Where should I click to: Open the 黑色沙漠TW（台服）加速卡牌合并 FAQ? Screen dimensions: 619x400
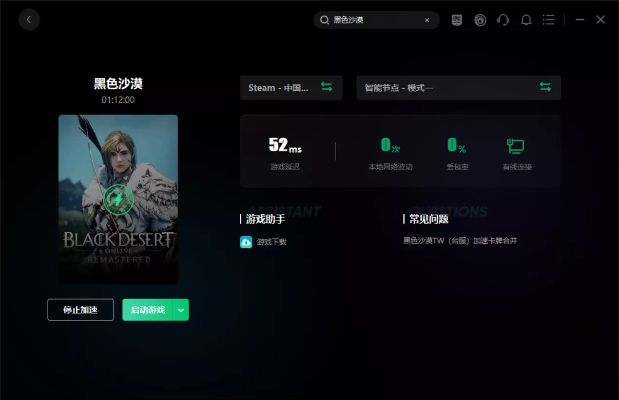(x=460, y=240)
